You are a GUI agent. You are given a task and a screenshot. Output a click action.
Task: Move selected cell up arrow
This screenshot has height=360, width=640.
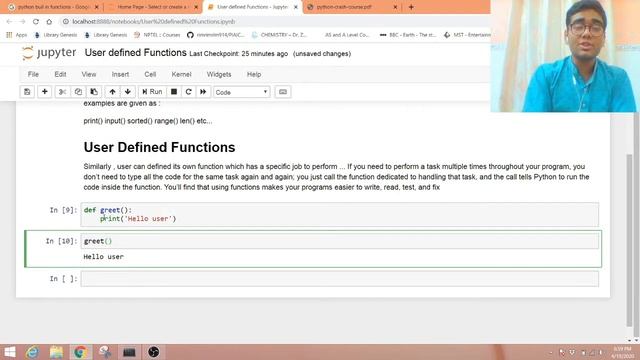coord(112,92)
